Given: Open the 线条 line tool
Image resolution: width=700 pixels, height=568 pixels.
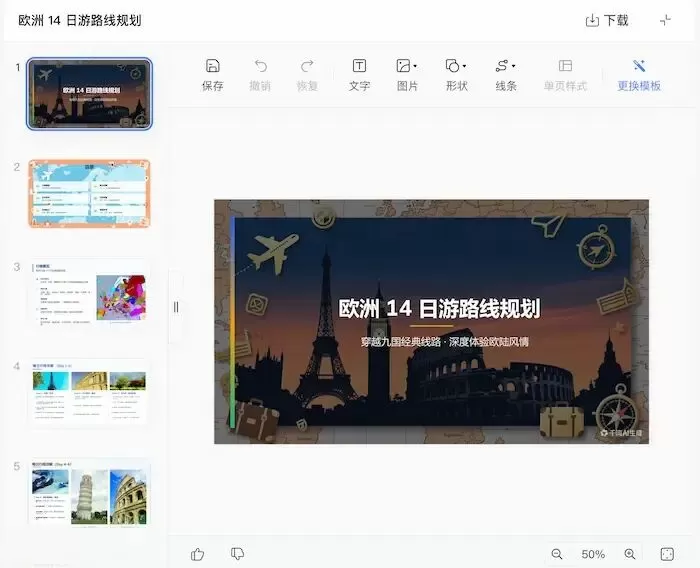Looking at the screenshot, I should pos(502,66).
